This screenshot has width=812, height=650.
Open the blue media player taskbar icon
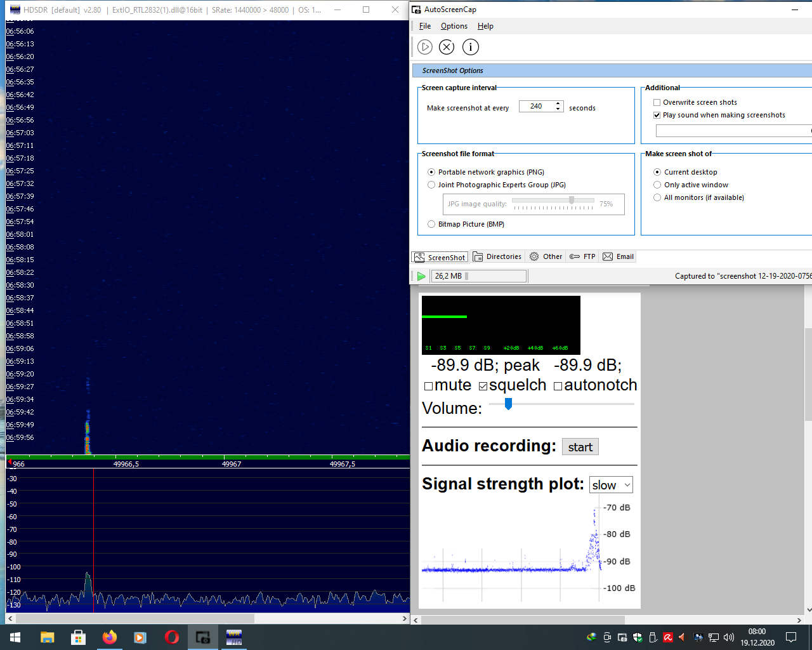pos(140,637)
